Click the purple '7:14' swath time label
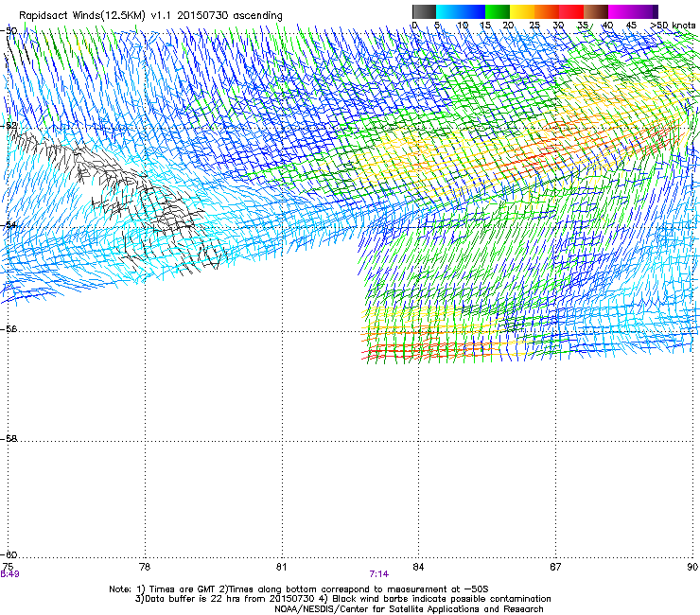Image resolution: width=700 pixels, height=615 pixels. tap(379, 574)
